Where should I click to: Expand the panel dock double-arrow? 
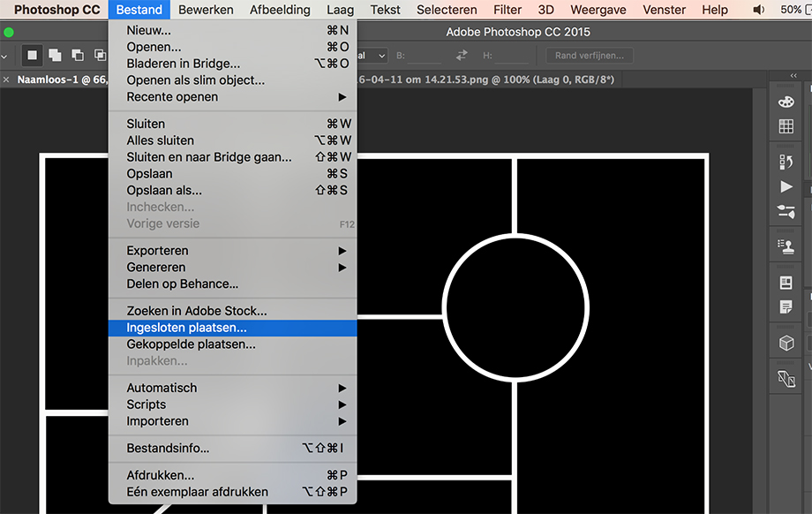(x=793, y=76)
